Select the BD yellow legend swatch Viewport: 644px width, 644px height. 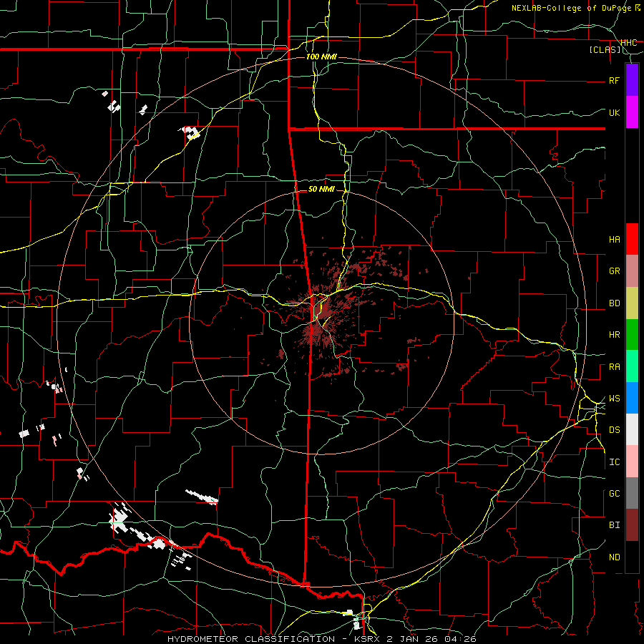point(632,303)
